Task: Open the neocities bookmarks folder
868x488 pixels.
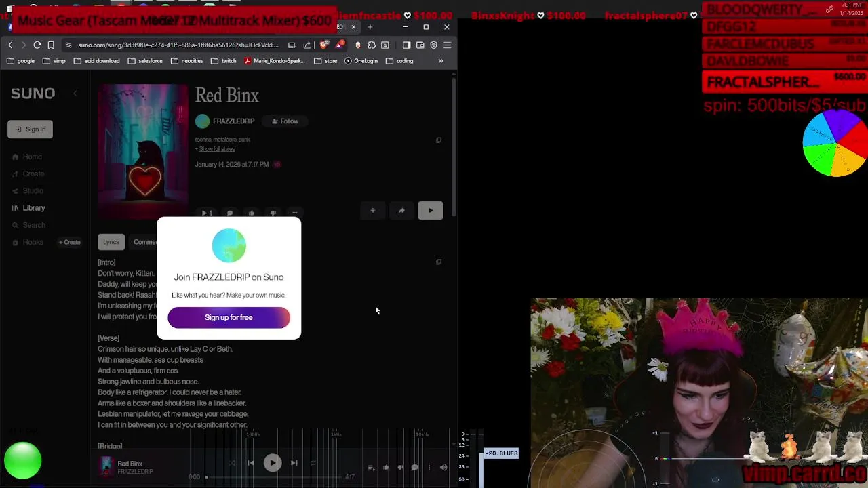Action: (186, 61)
